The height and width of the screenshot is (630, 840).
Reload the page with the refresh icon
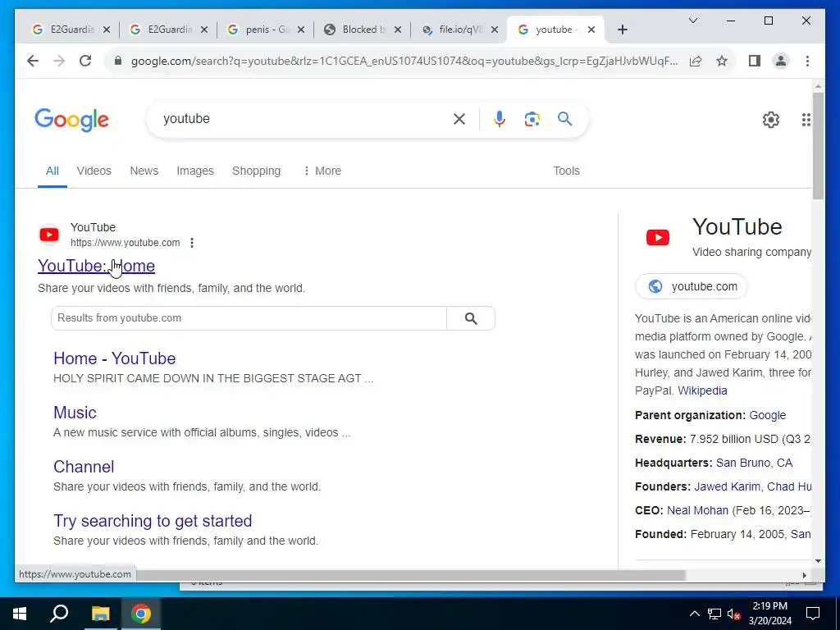(85, 61)
